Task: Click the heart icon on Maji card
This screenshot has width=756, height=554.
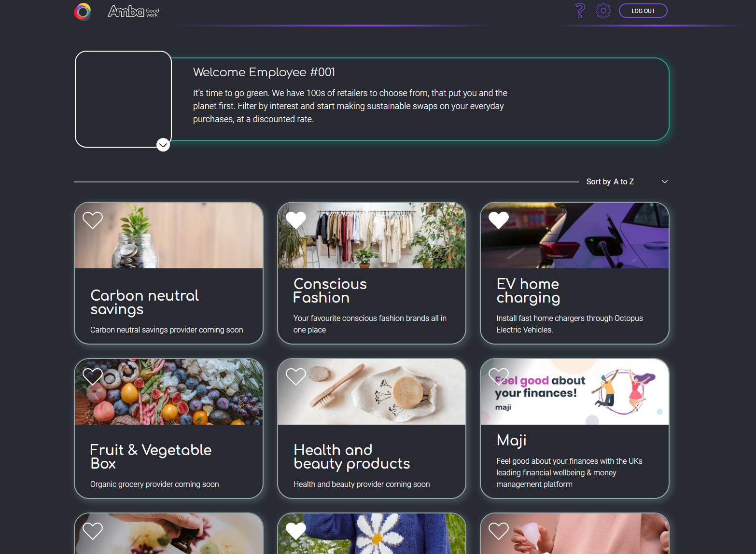Action: point(498,376)
